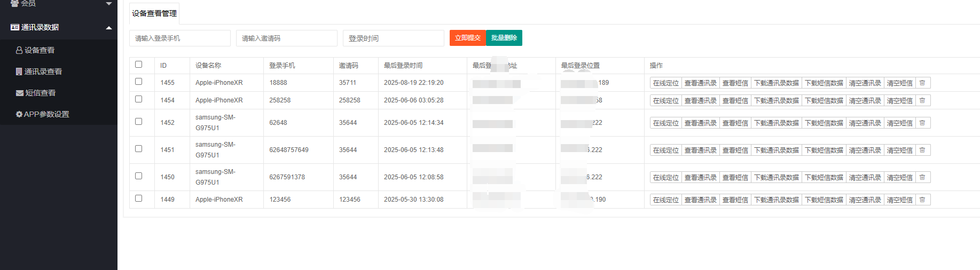The height and width of the screenshot is (270, 980).
Task: Switch to the 设备查看管理 tab
Action: click(154, 13)
